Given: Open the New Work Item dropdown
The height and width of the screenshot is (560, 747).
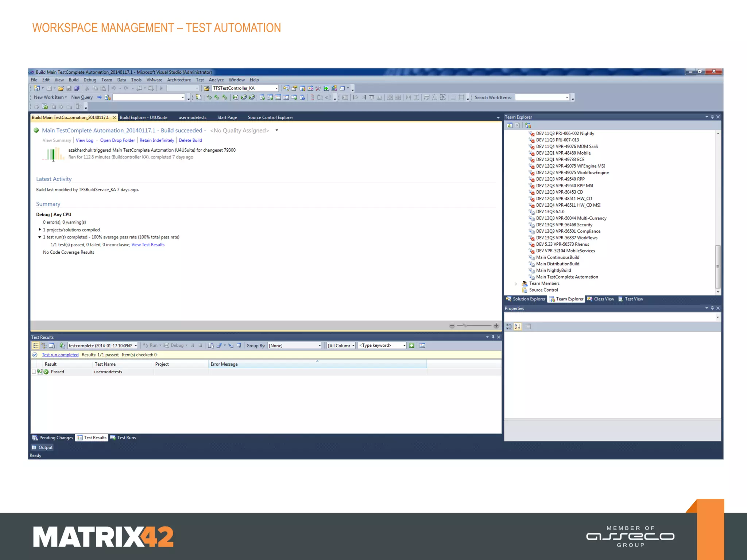Looking at the screenshot, I should point(50,97).
